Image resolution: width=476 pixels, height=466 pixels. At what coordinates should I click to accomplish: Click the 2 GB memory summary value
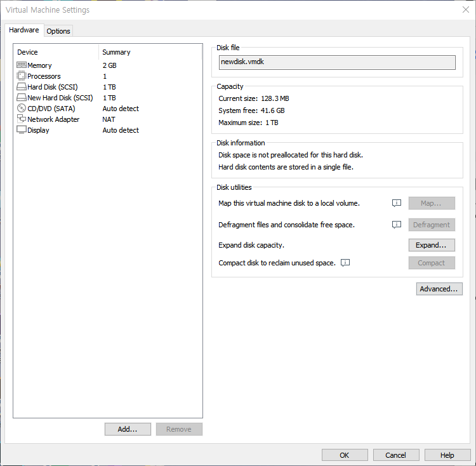click(110, 65)
